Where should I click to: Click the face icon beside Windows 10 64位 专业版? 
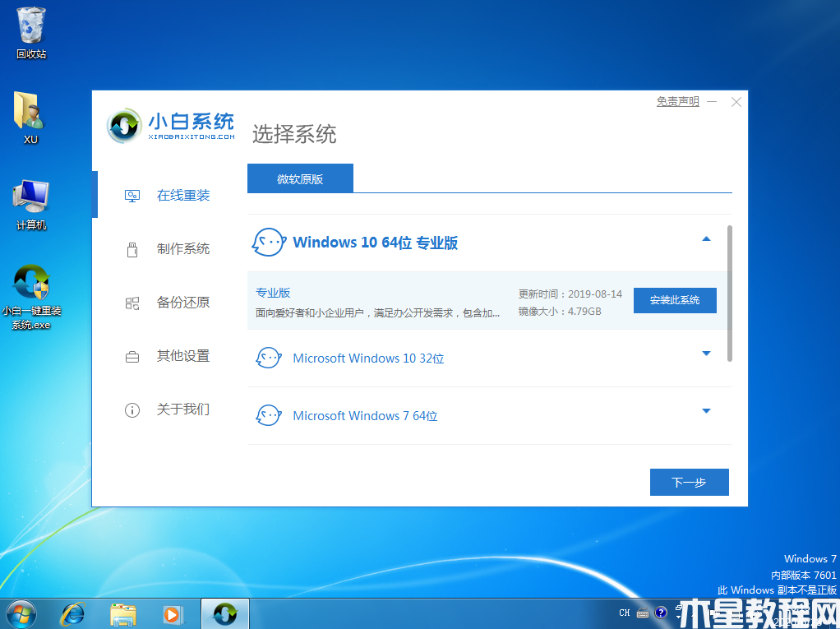click(x=269, y=243)
